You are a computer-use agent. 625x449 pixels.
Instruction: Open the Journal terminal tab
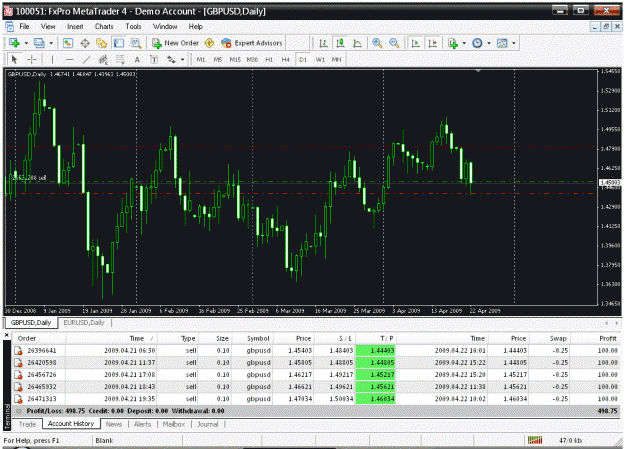(208, 424)
